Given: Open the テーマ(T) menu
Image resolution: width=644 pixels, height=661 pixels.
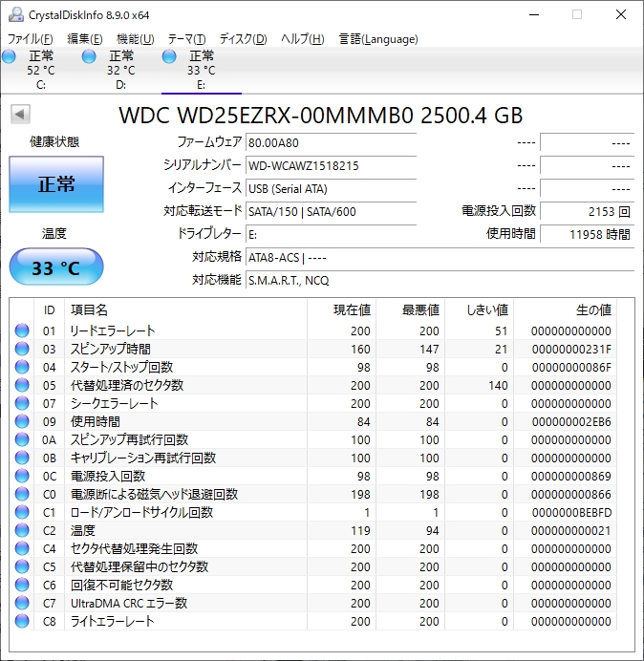Looking at the screenshot, I should 187,39.
